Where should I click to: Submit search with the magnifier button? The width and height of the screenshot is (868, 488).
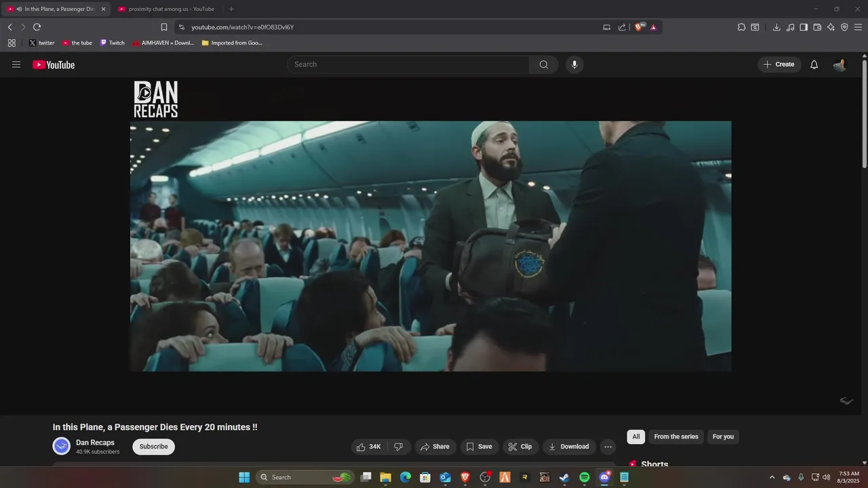[x=544, y=64]
